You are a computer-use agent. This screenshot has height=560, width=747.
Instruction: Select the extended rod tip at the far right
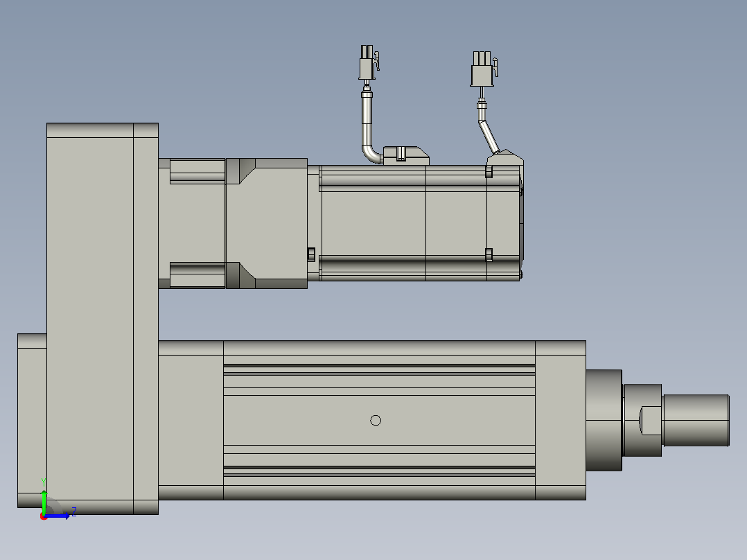(696, 420)
